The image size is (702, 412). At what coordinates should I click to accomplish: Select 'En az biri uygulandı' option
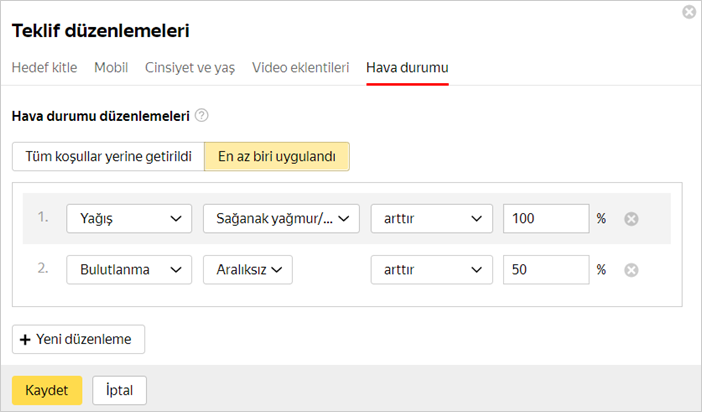click(x=277, y=157)
